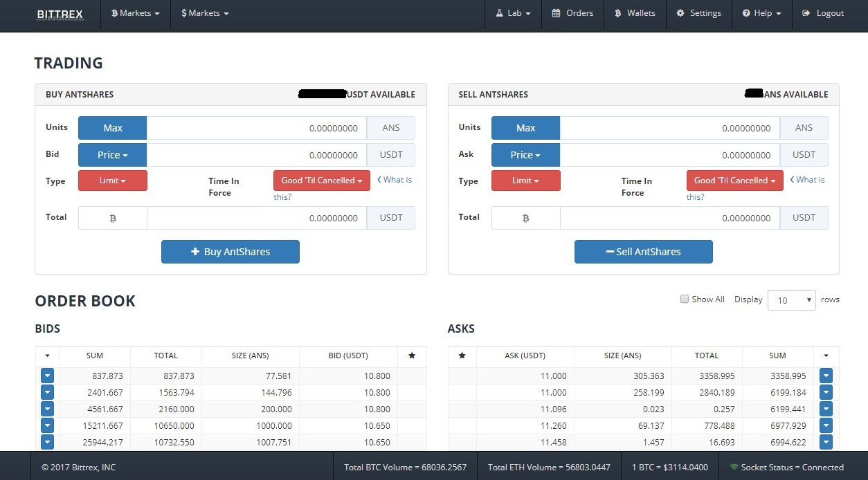868x480 pixels.
Task: Click the Sell AntShares button
Action: pos(644,252)
